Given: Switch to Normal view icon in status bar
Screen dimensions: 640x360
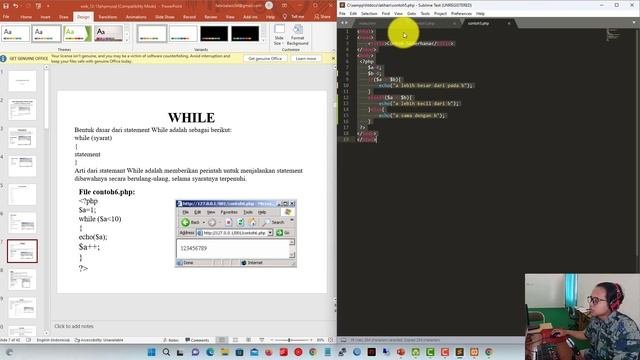Looking at the screenshot, I should 222,340.
